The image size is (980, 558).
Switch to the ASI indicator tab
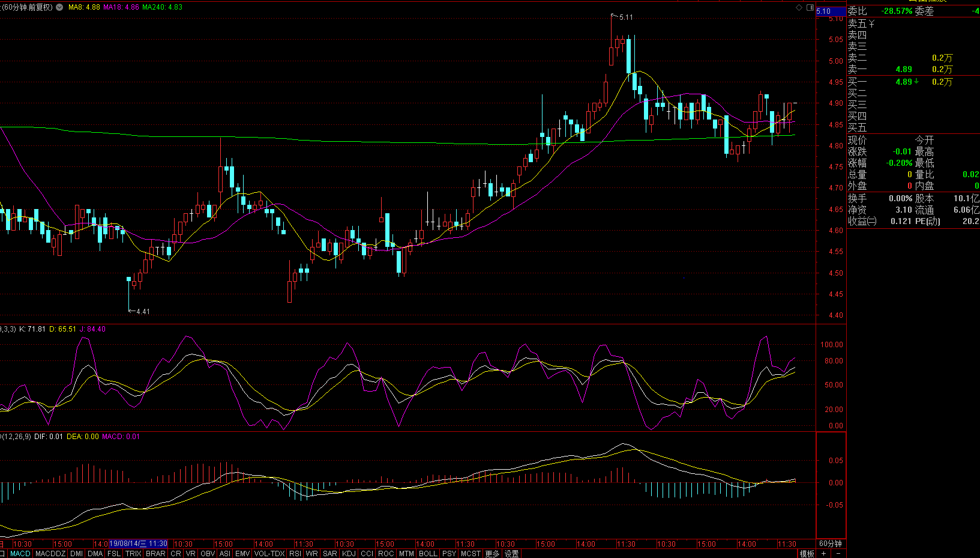[x=224, y=554]
